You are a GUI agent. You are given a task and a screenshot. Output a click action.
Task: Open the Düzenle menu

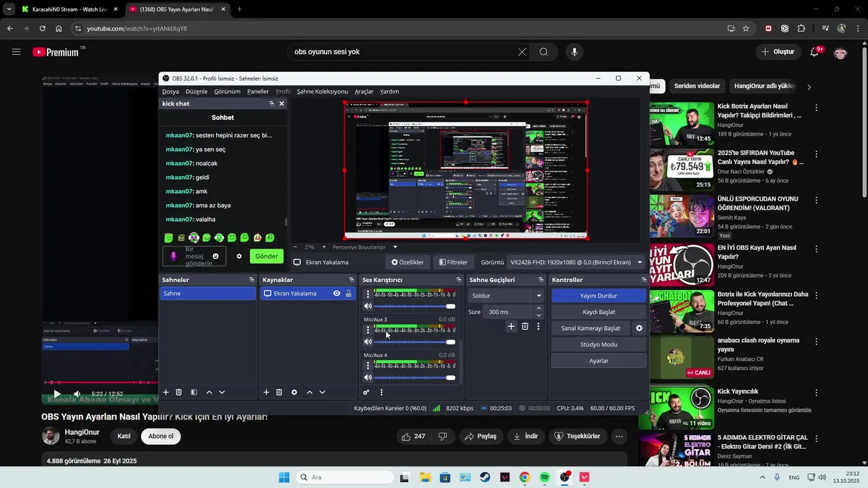(197, 91)
